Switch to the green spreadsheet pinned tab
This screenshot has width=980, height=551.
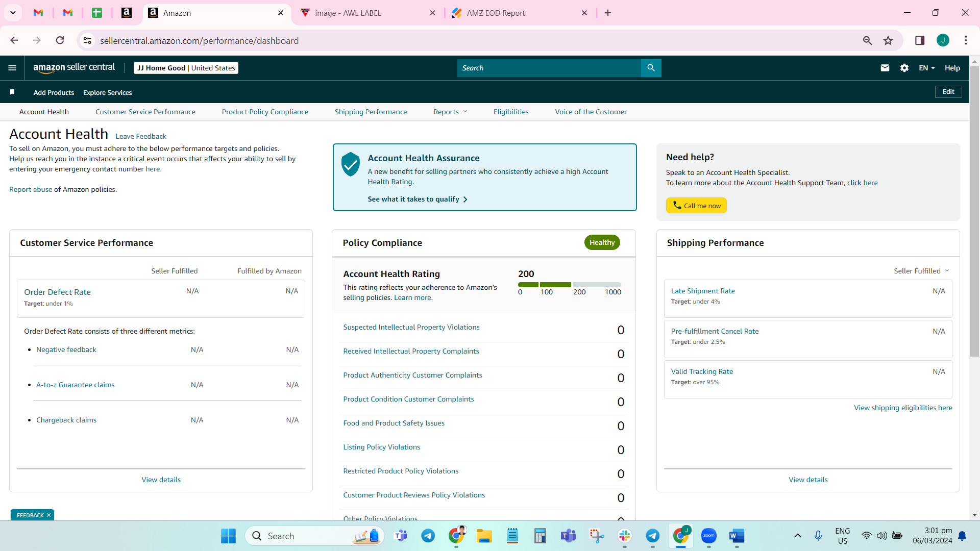(x=97, y=13)
